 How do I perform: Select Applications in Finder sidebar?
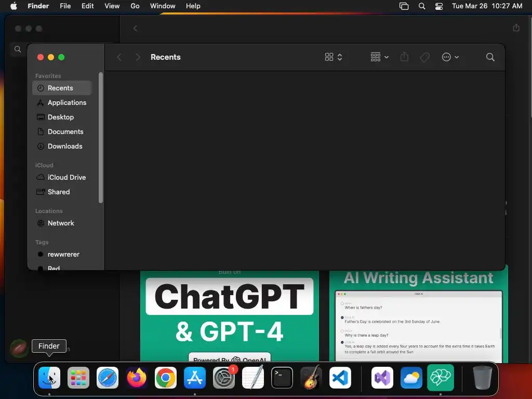(62, 102)
